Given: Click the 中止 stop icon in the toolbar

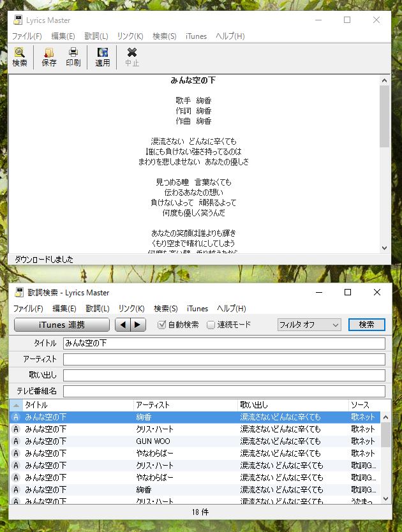Looking at the screenshot, I should pos(131,57).
